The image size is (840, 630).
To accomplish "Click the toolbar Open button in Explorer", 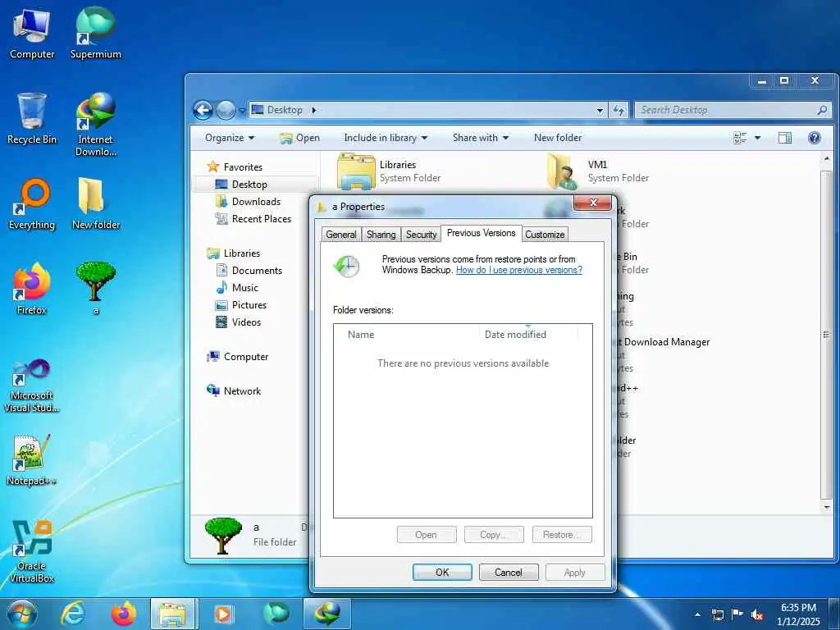I will coord(299,138).
